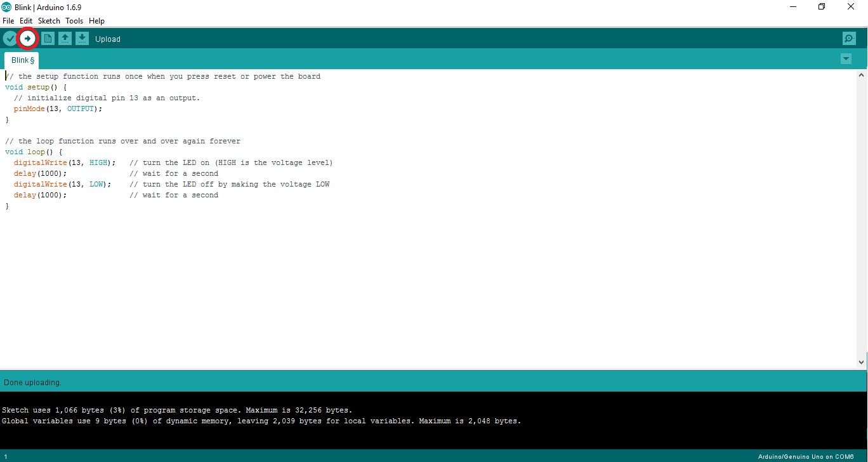Open a sketch using the Open toolbar icon
Image resolution: width=868 pixels, height=462 pixels.
tap(65, 38)
